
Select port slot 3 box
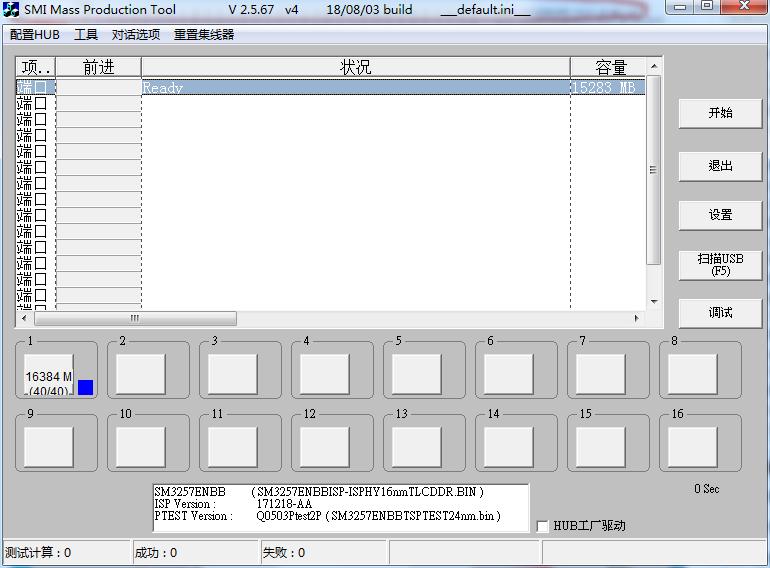point(232,375)
